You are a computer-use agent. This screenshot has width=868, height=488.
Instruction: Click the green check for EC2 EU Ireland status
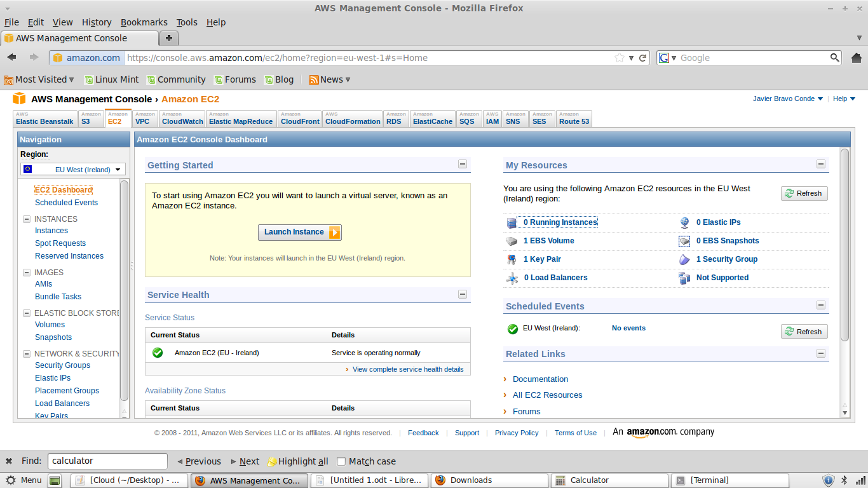click(158, 353)
